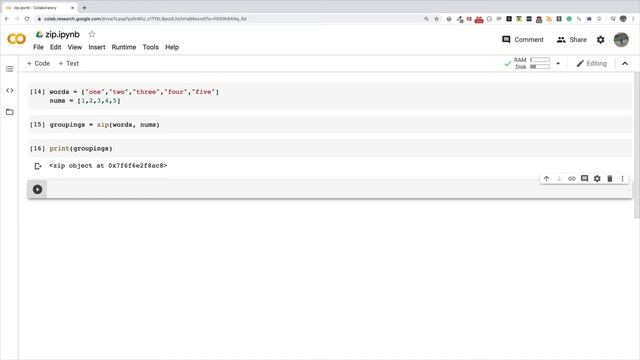Click the Chrome profile avatar icon
This screenshot has height=360, width=640.
pos(623,19)
